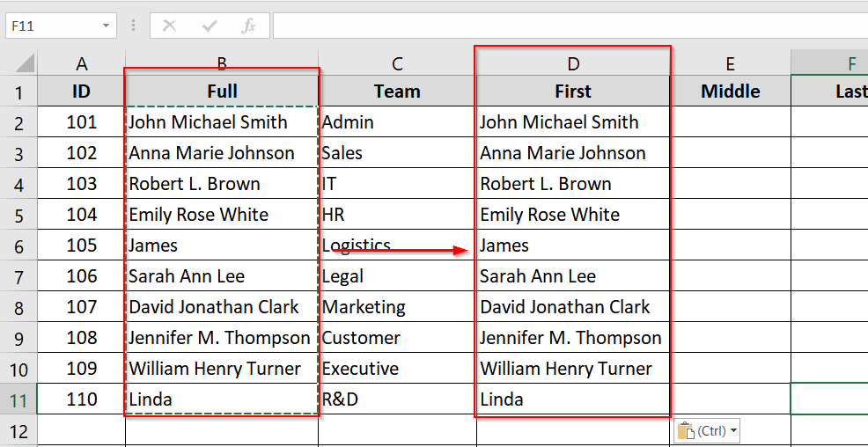Click inside the formula bar input

point(570,26)
